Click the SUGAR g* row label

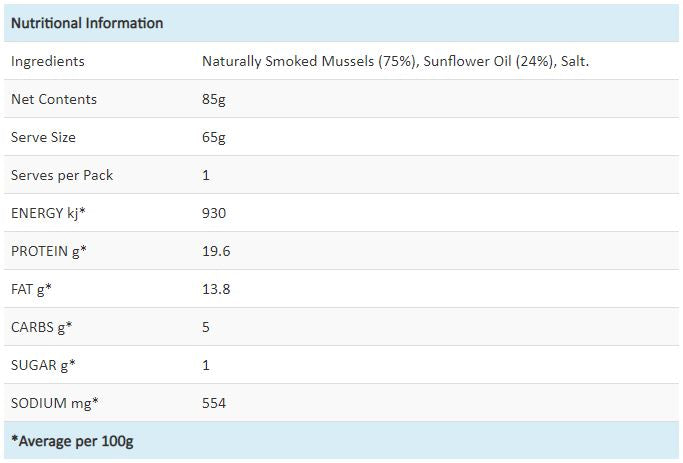(42, 365)
